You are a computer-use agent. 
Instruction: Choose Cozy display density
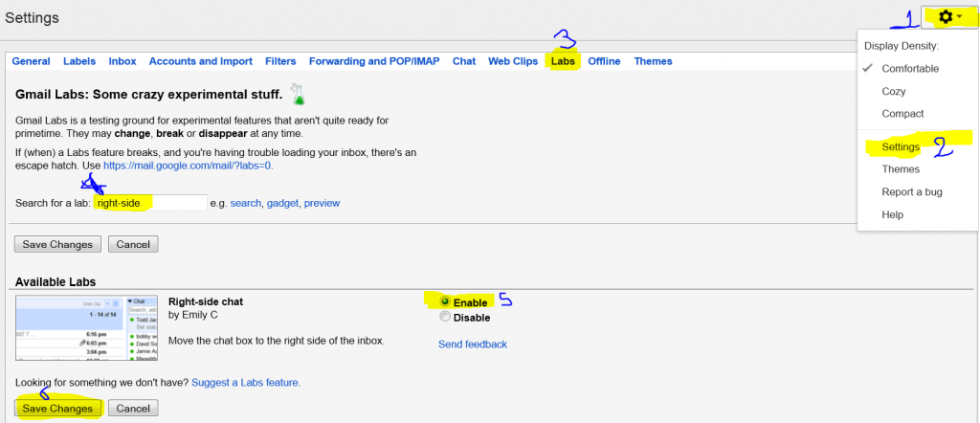coord(894,91)
